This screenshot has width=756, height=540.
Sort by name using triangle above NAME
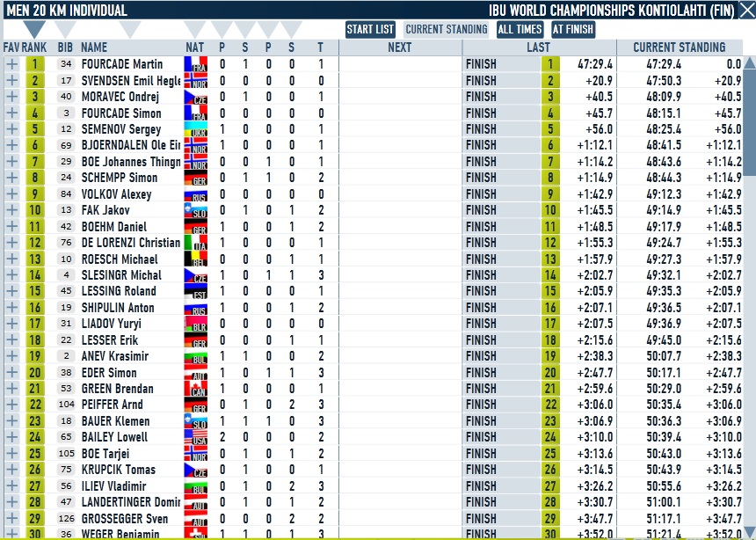tap(130, 29)
